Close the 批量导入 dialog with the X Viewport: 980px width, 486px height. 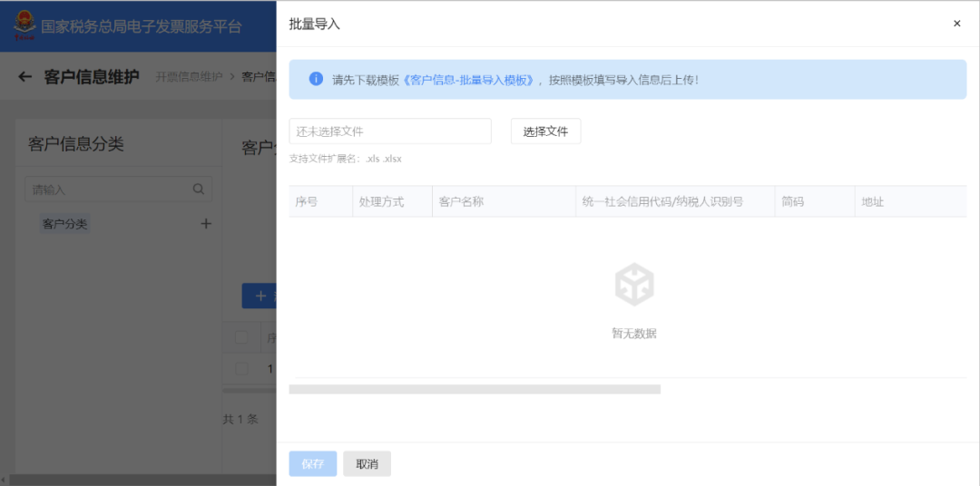point(956,24)
